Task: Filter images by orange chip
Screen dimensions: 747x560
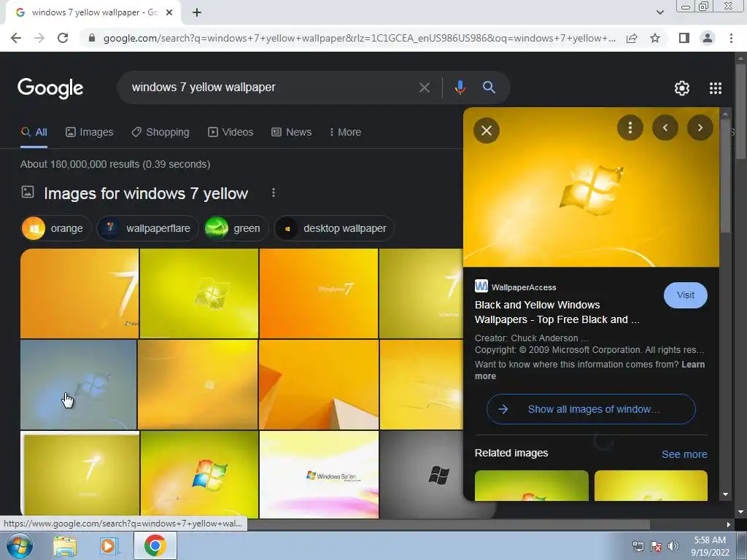Action: point(55,228)
